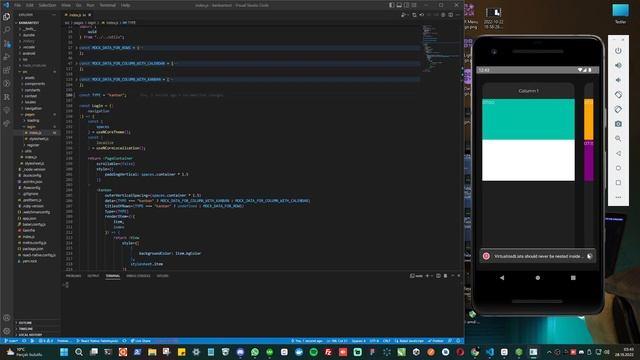Image resolution: width=640 pixels, height=360 pixels.
Task: Dismiss the VirtualizedLists warning toast on the phone
Action: click(589, 256)
